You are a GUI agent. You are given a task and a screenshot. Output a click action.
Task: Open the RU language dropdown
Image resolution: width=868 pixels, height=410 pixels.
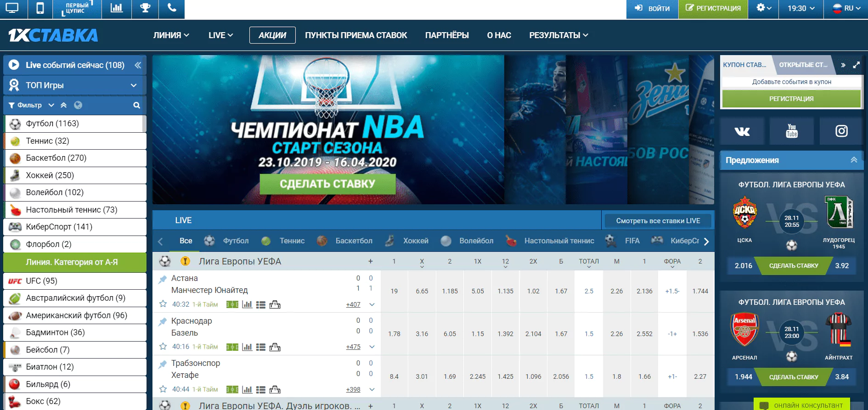click(846, 8)
